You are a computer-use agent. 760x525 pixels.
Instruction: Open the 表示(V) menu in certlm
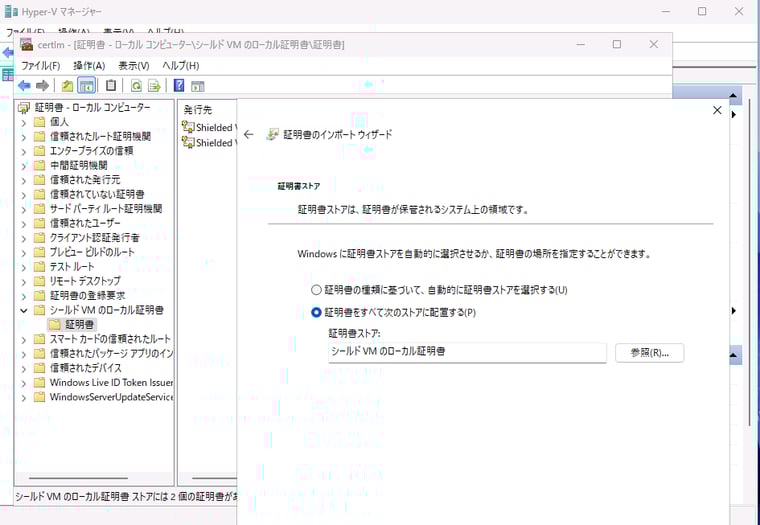click(x=134, y=65)
